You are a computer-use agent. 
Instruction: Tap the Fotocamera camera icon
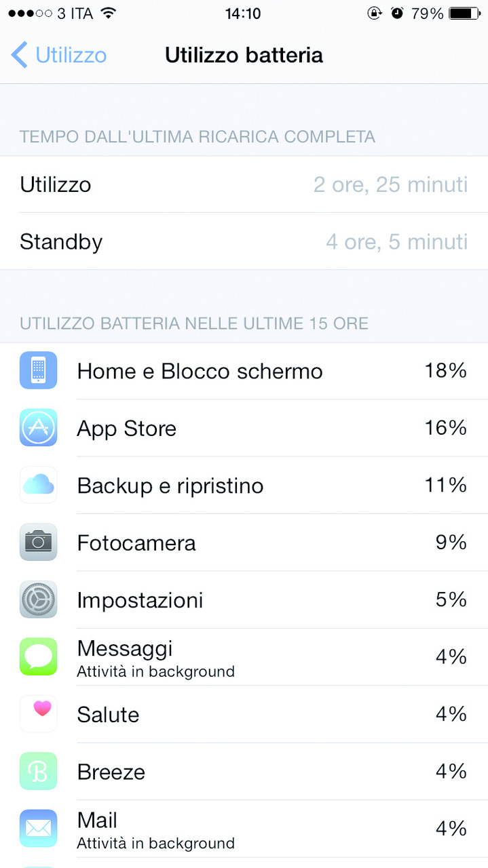tap(38, 542)
